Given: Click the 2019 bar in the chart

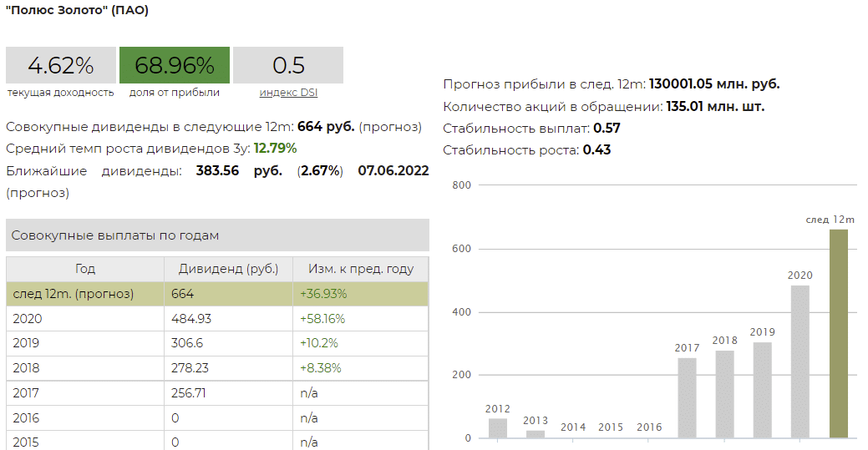Looking at the screenshot, I should tap(762, 391).
